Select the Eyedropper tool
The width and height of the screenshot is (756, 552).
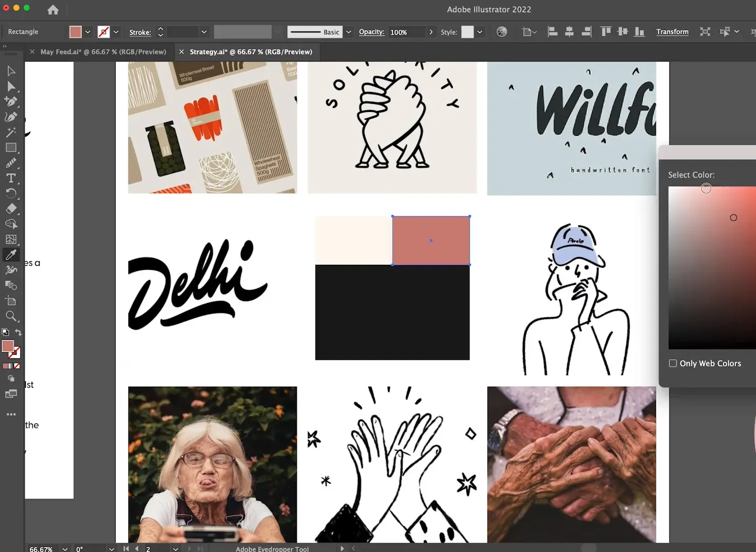pyautogui.click(x=11, y=255)
